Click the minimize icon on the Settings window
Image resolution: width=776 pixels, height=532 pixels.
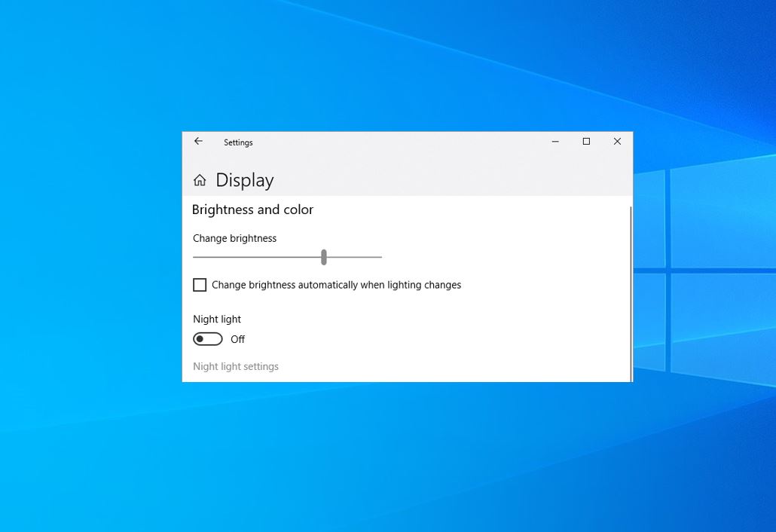pos(555,142)
